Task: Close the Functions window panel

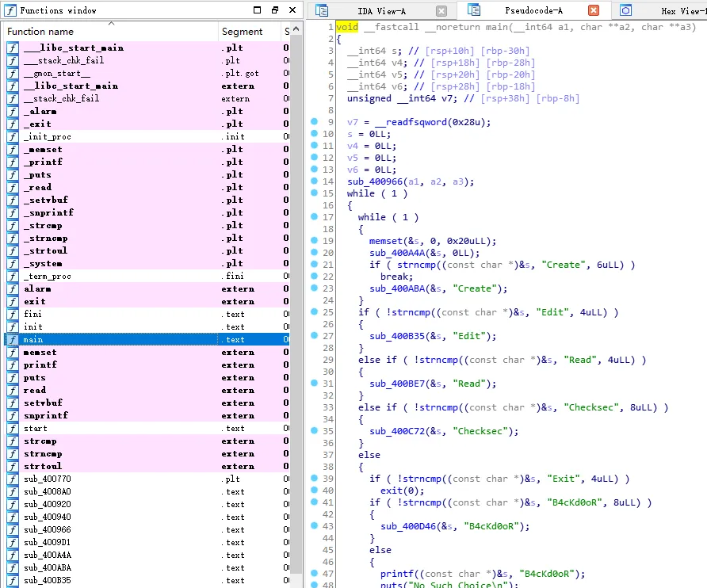Action: point(292,10)
